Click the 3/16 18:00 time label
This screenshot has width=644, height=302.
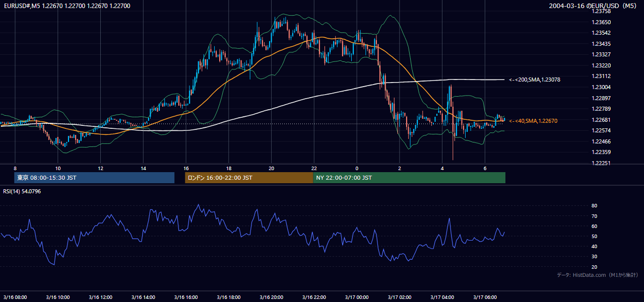(229, 297)
